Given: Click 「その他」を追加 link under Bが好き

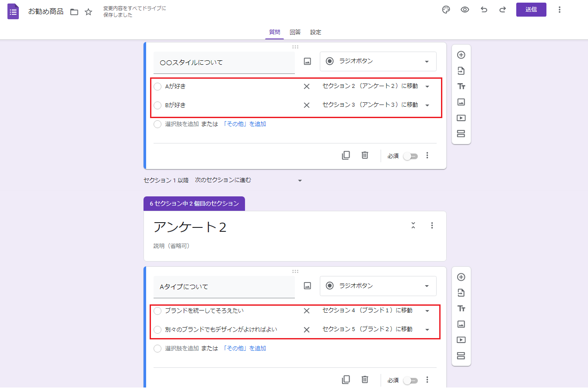Looking at the screenshot, I should point(244,124).
